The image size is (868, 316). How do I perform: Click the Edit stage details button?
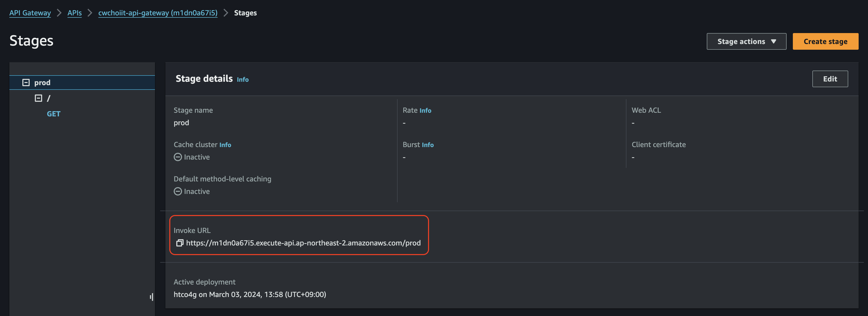click(x=830, y=79)
